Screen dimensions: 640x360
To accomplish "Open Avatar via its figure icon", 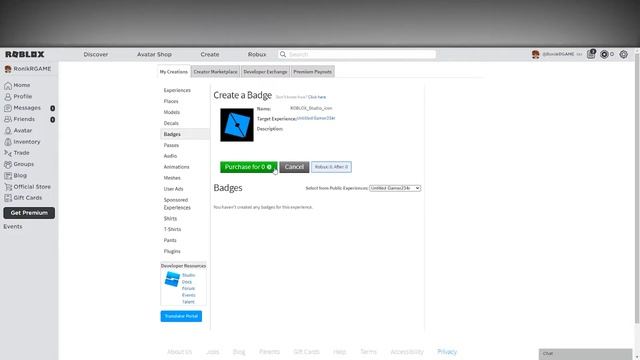I will pos(8,131).
